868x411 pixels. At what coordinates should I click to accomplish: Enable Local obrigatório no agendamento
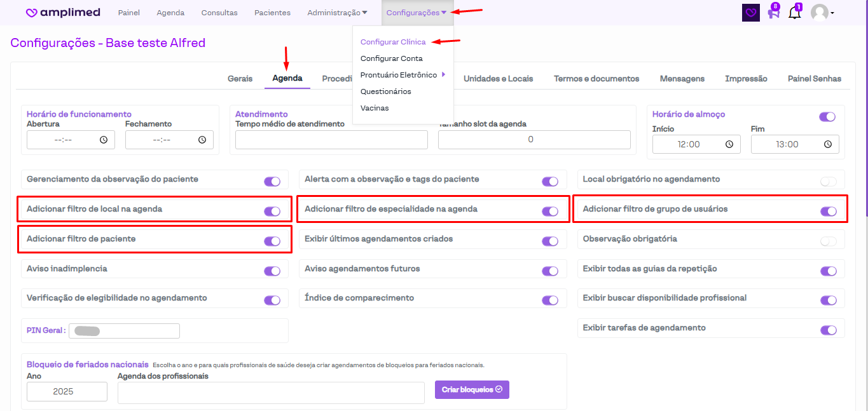point(828,182)
